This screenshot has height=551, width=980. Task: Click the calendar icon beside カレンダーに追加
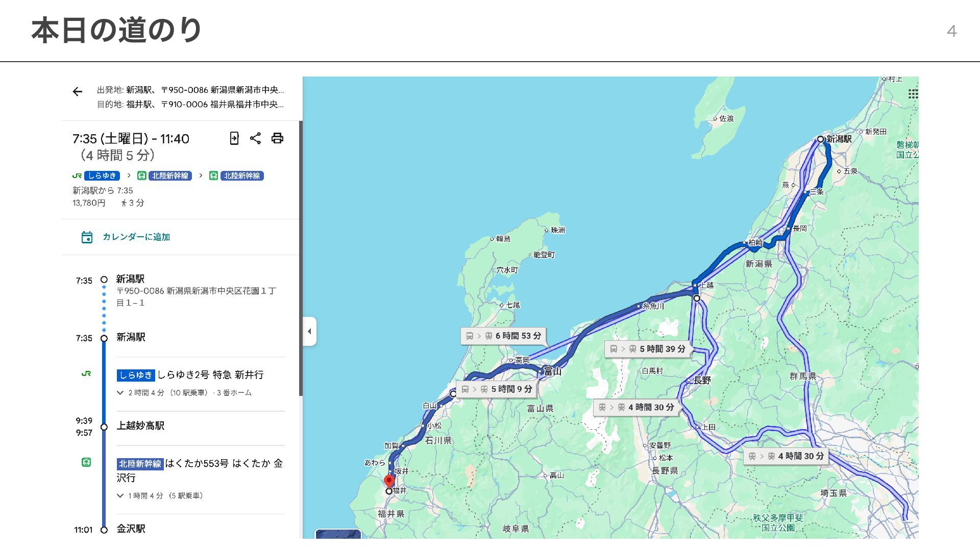87,237
